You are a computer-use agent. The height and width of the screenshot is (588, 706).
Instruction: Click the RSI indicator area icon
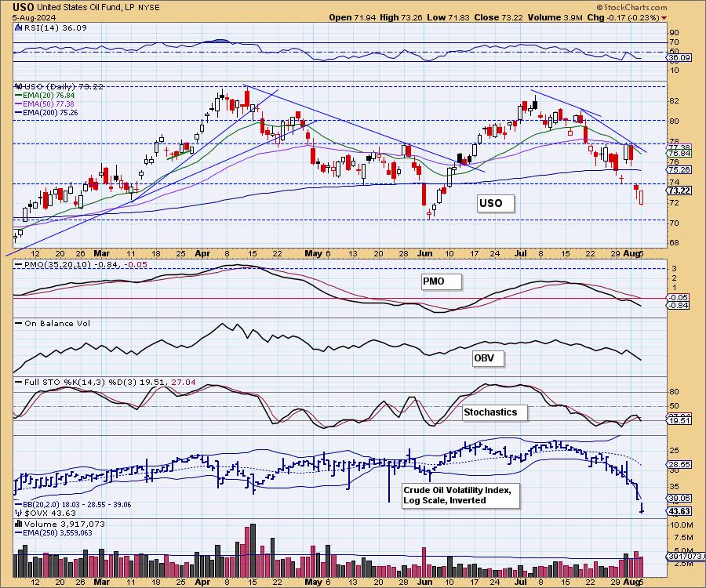pyautogui.click(x=18, y=27)
